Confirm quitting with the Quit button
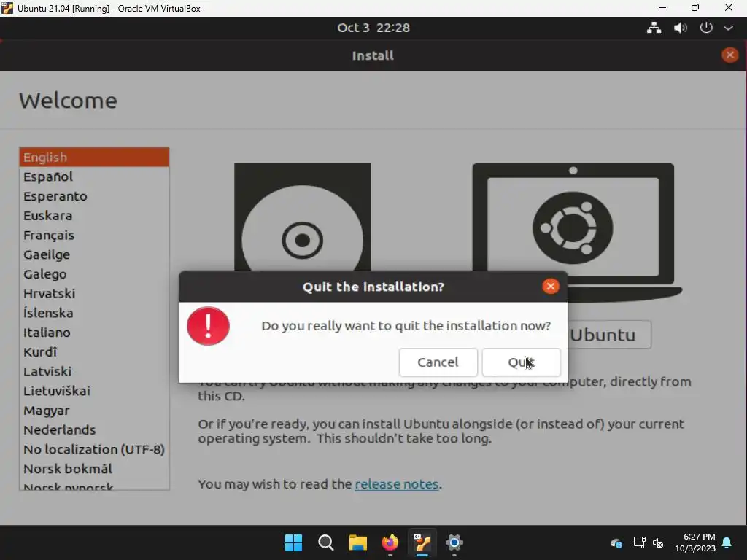This screenshot has width=747, height=560. [x=521, y=362]
